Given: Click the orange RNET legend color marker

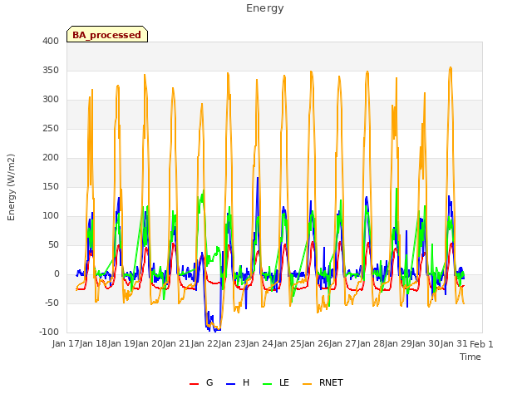Looking at the screenshot, I should tap(307, 384).
